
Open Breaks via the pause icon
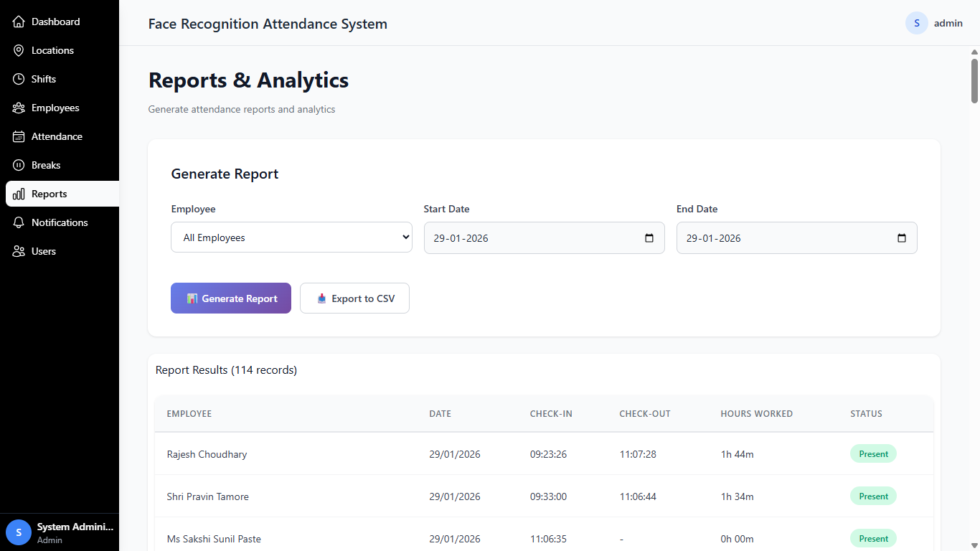click(x=18, y=164)
